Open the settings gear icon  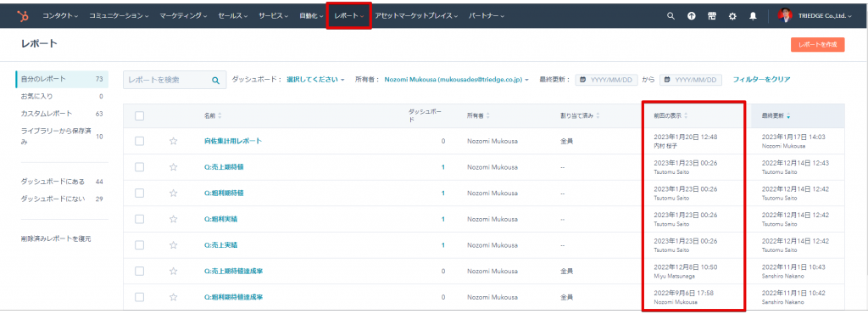(732, 16)
